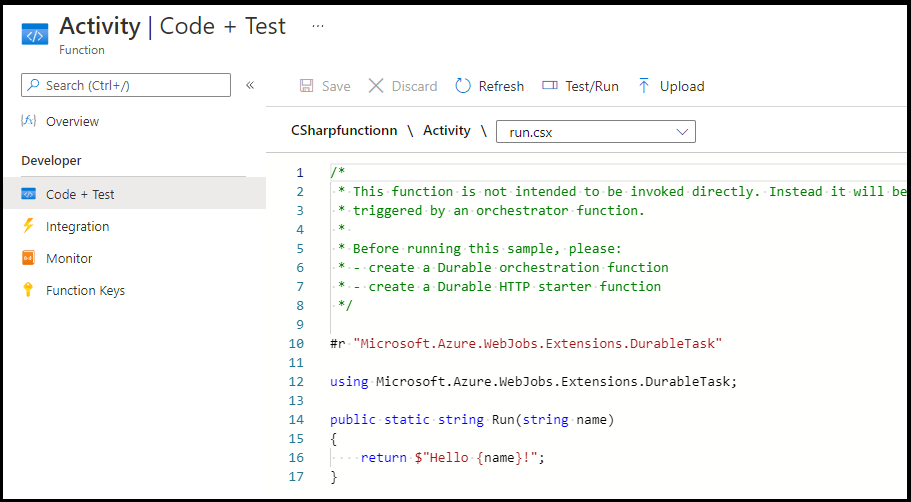Click line number 10 in the gutter
The image size is (911, 502).
[296, 343]
